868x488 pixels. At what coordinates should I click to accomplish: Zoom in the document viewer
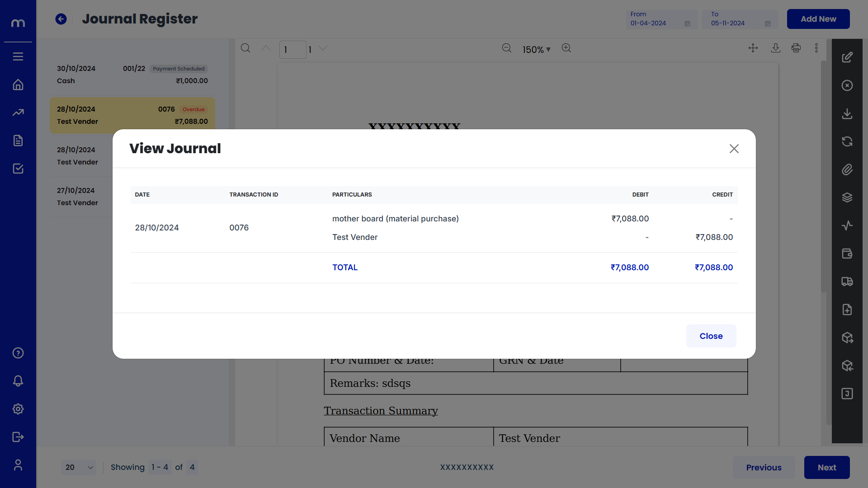(566, 48)
